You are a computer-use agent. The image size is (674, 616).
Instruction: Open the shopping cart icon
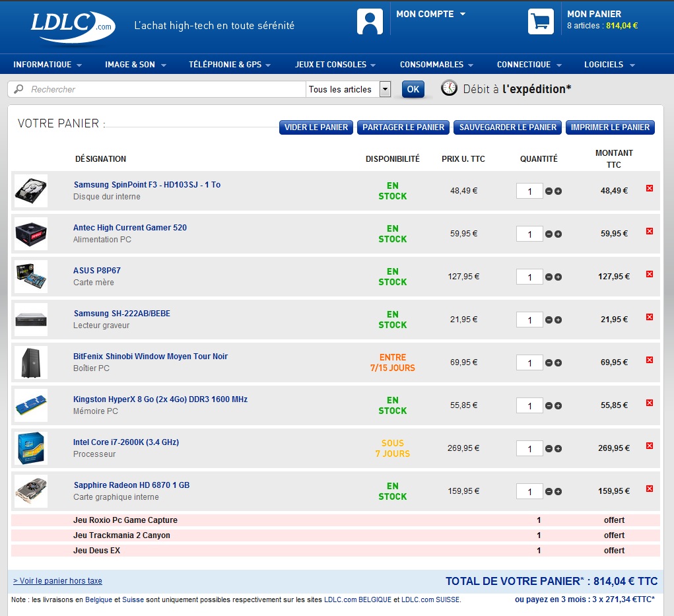click(541, 22)
